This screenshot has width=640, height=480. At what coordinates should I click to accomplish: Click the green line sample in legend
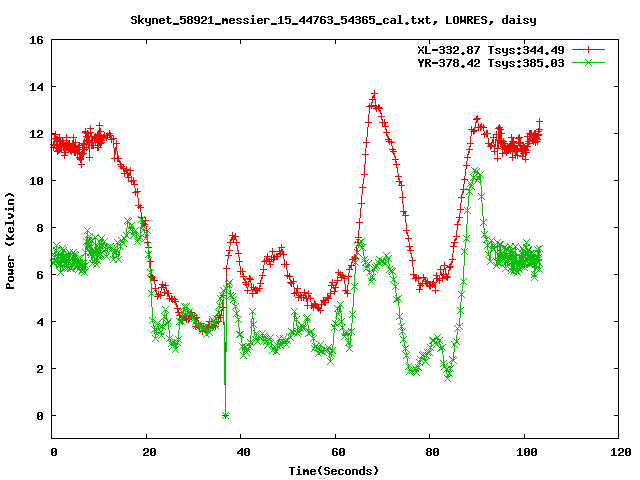[588, 62]
